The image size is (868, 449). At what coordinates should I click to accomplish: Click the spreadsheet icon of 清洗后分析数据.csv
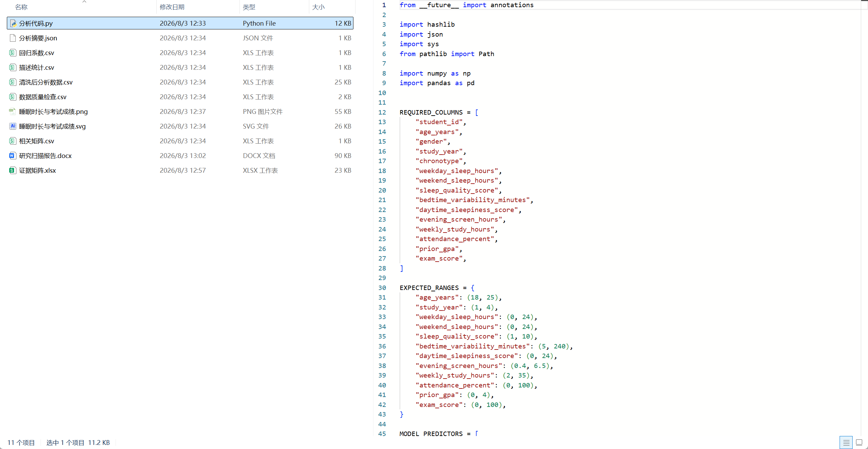tap(13, 82)
